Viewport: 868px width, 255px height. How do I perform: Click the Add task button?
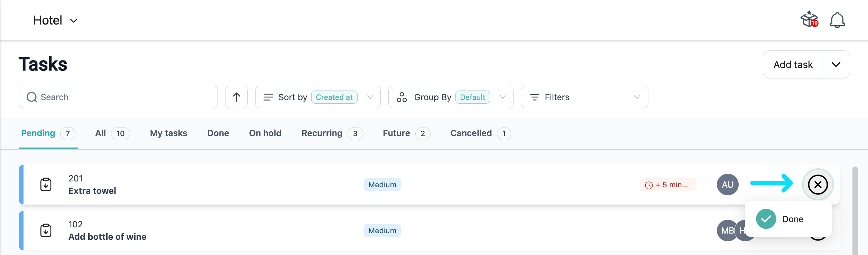[x=793, y=65]
